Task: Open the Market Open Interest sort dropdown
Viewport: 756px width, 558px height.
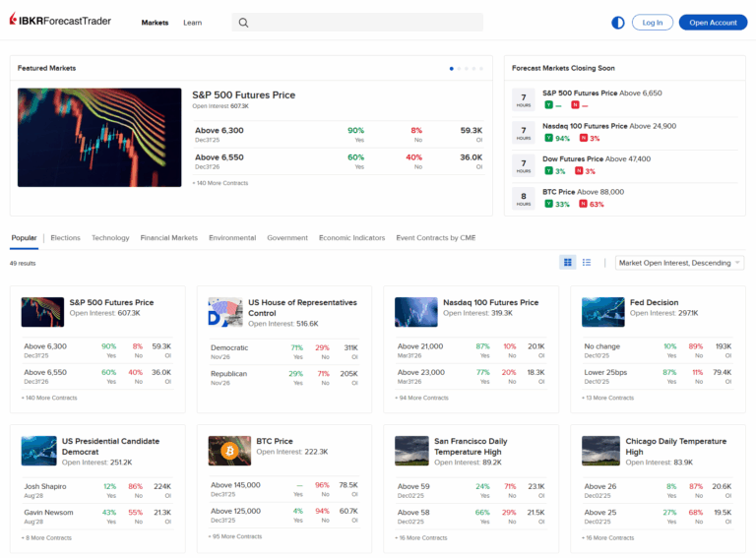Action: 679,263
